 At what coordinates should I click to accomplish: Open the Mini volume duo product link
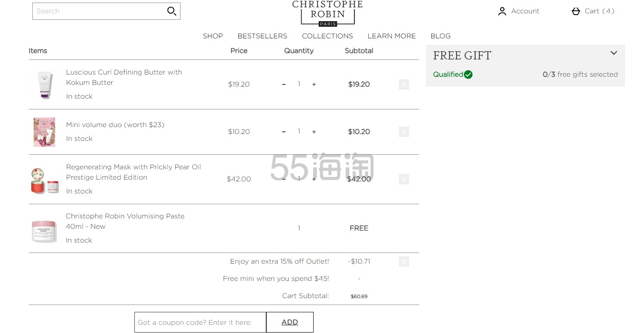pyautogui.click(x=115, y=125)
